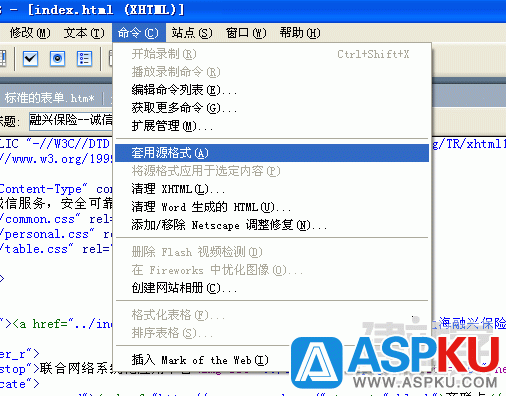Click 将源格式应用于选定内容(P) item
The height and width of the screenshot is (396, 506).
(x=272, y=171)
